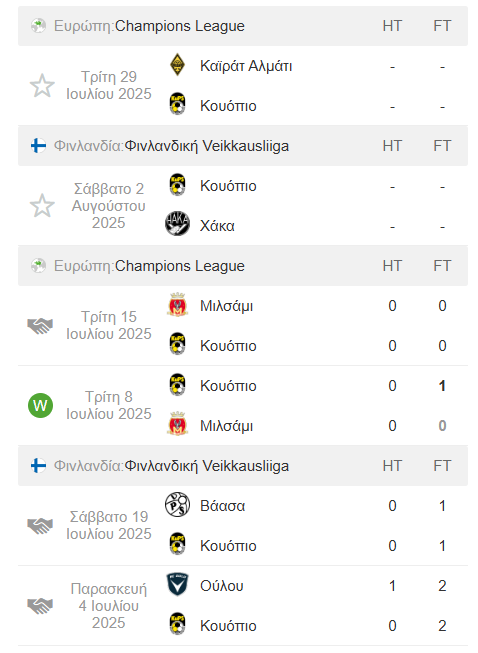Click the draw handshake icon for 15 July
Screen dimensions: 478x653
(40, 326)
